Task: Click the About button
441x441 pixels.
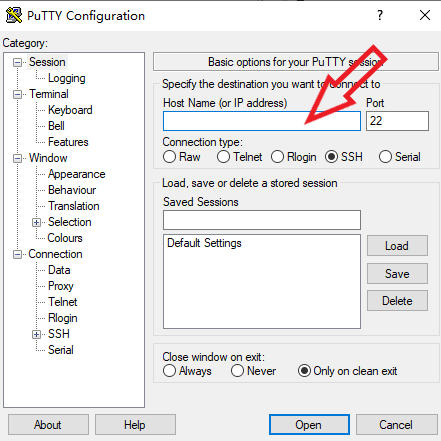Action: click(x=48, y=425)
